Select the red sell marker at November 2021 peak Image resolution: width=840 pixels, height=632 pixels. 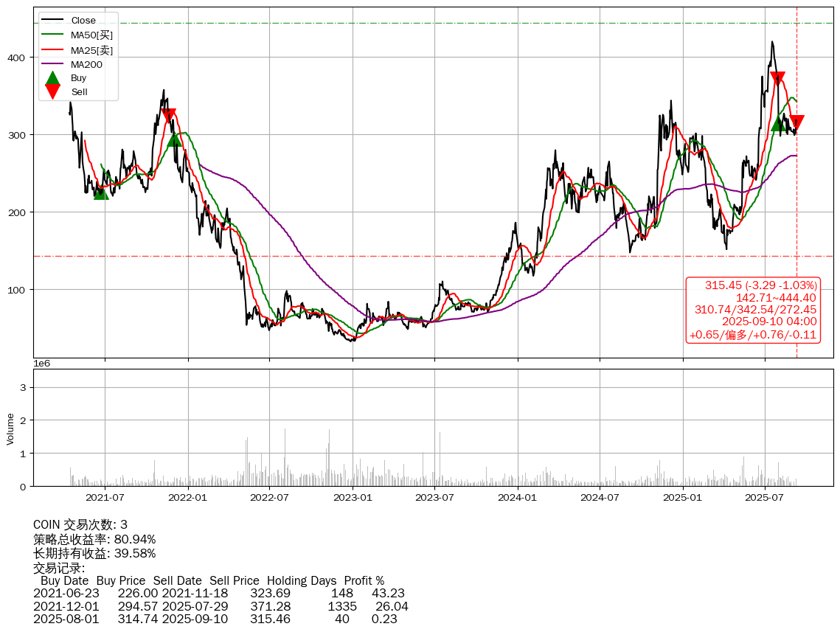(x=169, y=115)
